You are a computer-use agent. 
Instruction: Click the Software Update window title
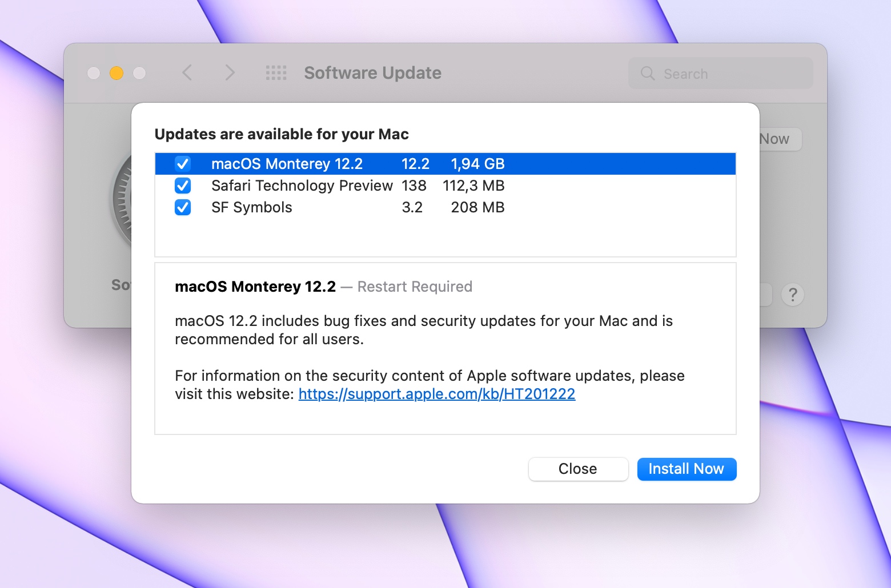(x=372, y=73)
